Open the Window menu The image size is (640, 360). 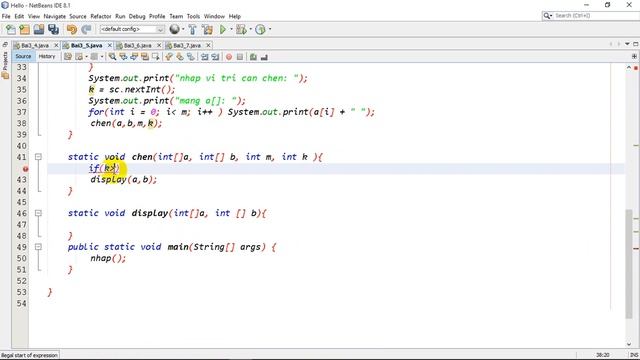pos(214,16)
